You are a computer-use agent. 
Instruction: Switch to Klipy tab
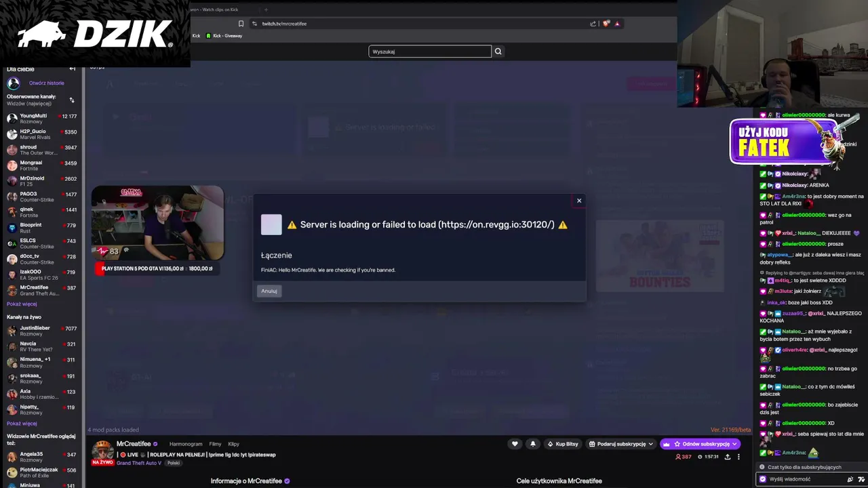pos(233,444)
